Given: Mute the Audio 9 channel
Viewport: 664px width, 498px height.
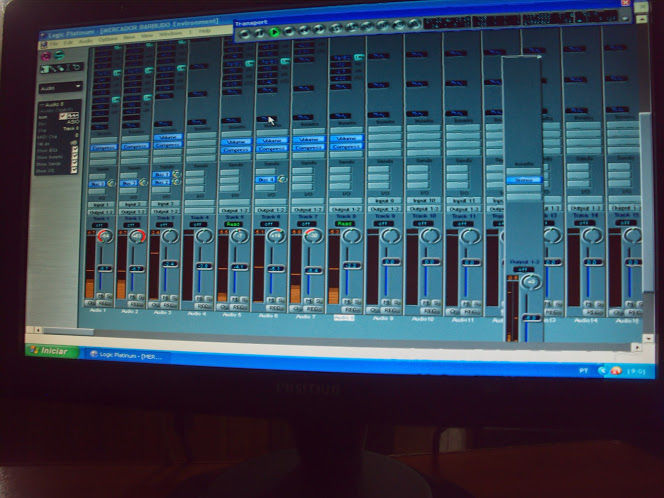Looking at the screenshot, I should coord(386,302).
